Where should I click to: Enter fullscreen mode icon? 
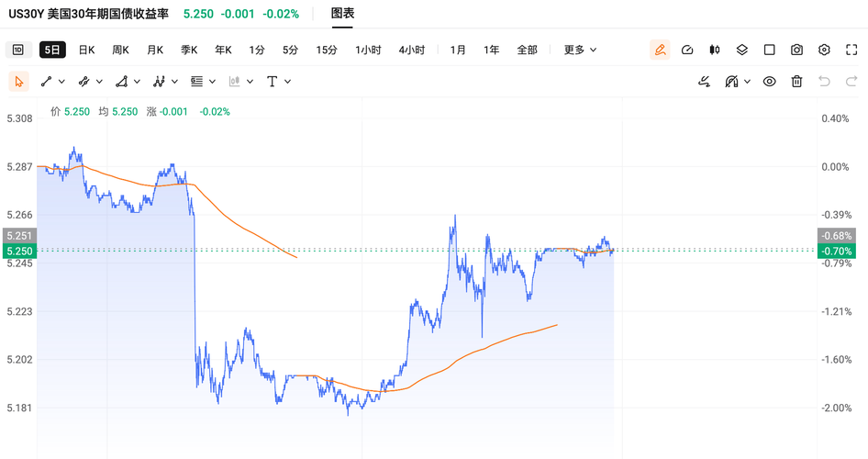point(851,50)
